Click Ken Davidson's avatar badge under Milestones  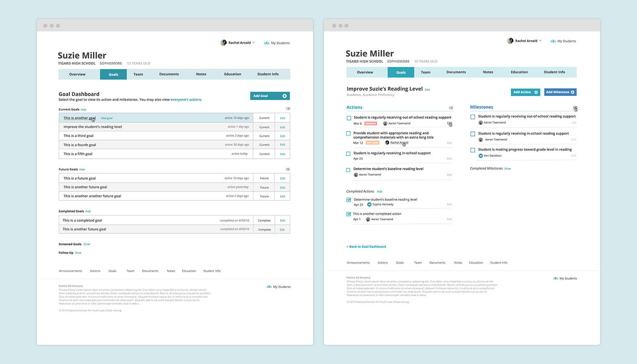pos(480,156)
